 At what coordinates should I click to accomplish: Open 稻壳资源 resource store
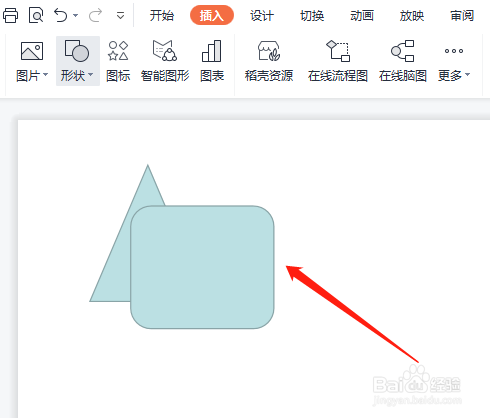pos(269,61)
